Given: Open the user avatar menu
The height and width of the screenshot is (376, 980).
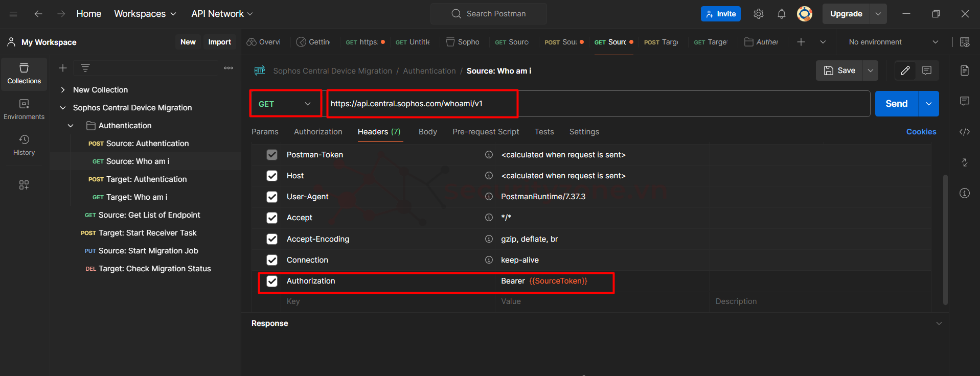Looking at the screenshot, I should tap(805, 14).
